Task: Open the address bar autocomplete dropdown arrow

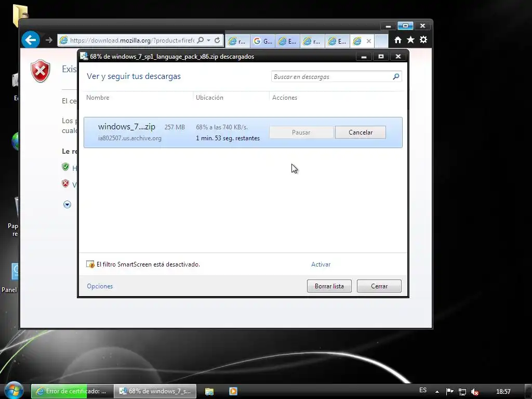Action: point(209,41)
